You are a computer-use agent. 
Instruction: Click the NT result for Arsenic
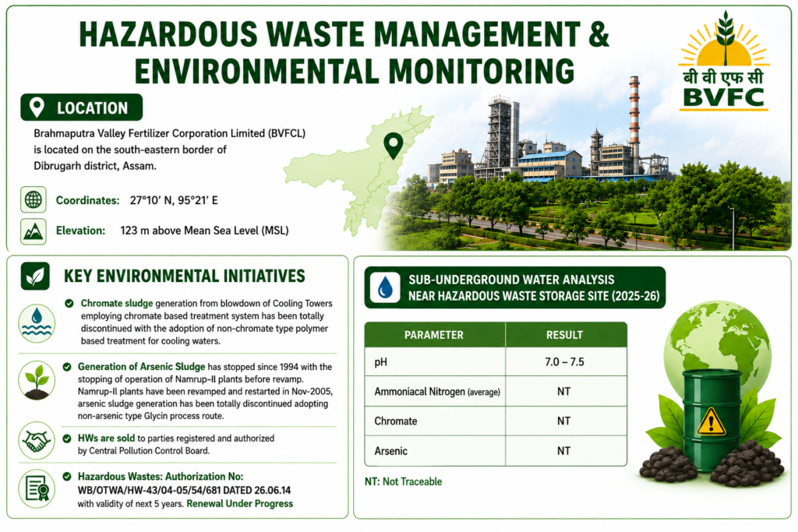coord(564,451)
